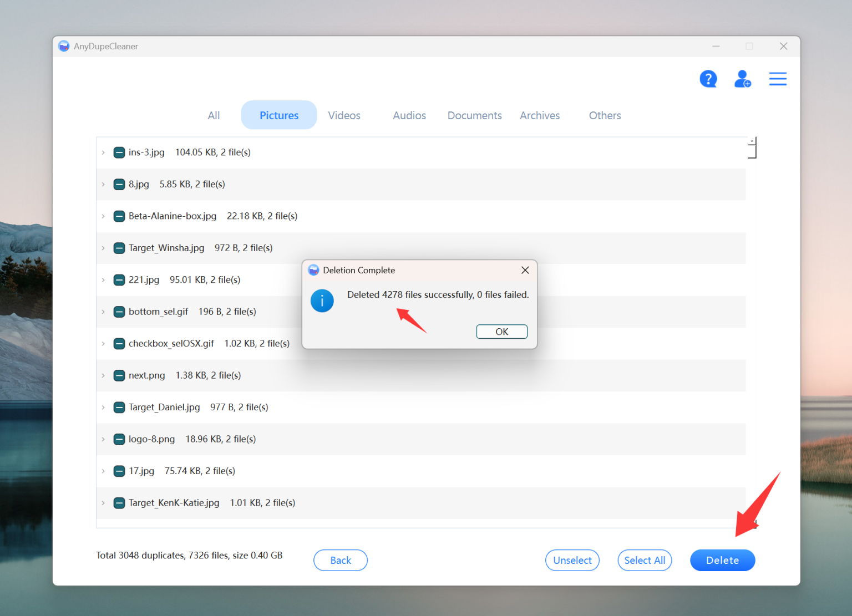The height and width of the screenshot is (616, 852).
Task: Click the app icon on the Deletion Complete dialog
Action: click(314, 270)
